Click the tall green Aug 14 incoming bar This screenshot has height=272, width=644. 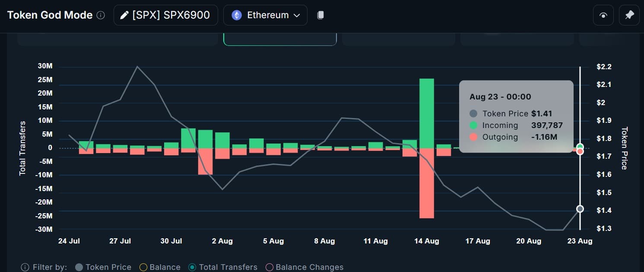pyautogui.click(x=427, y=113)
